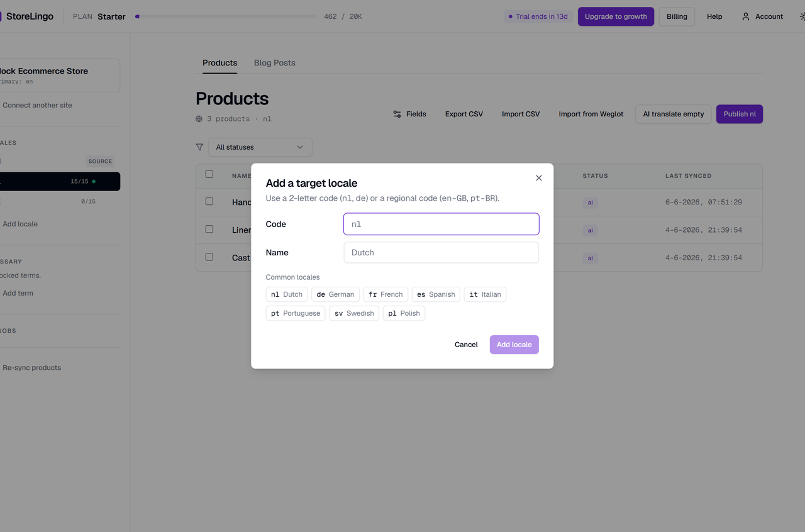Viewport: 805px width, 532px height.
Task: Click the SOURCE badge in the sidebar
Action: point(100,161)
